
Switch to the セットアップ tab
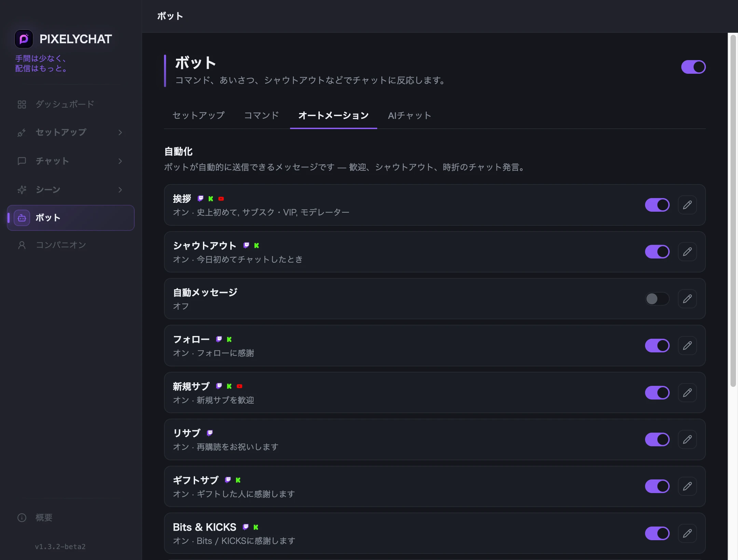coord(199,115)
